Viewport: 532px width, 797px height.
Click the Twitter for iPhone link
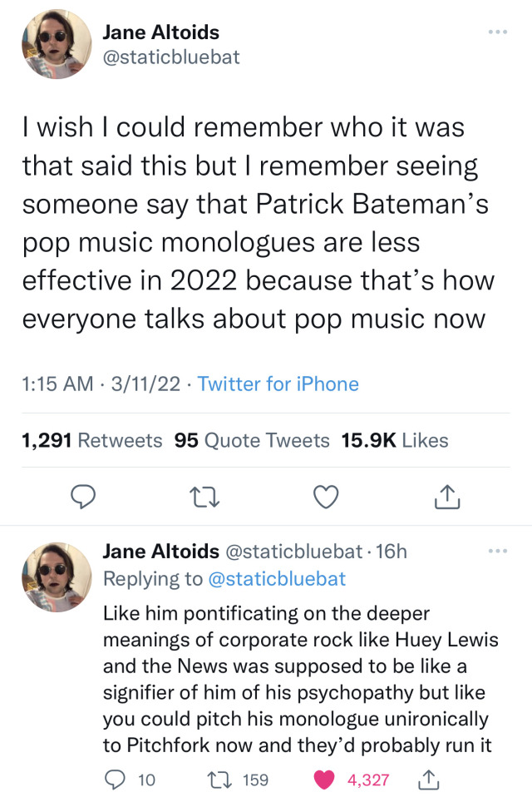tap(278, 384)
